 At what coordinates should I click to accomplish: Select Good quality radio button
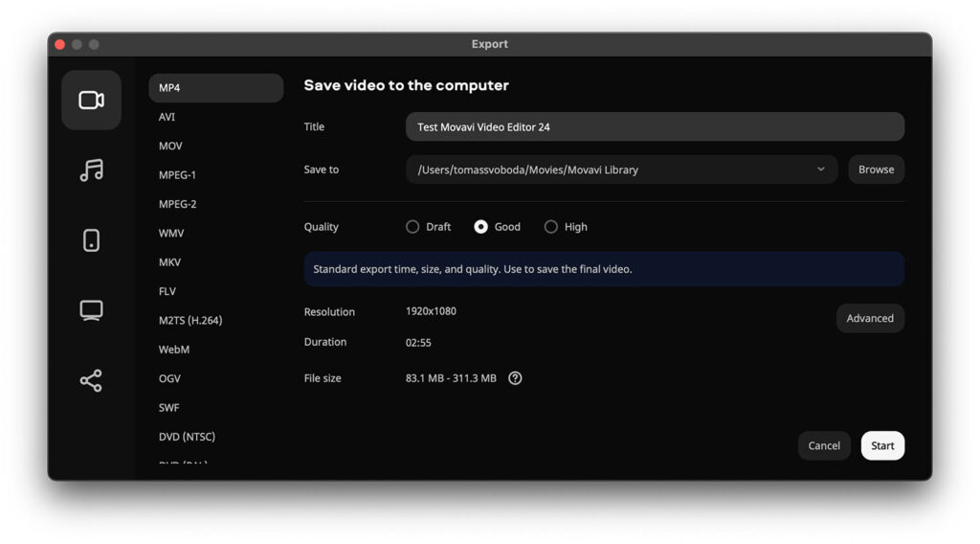pos(480,227)
